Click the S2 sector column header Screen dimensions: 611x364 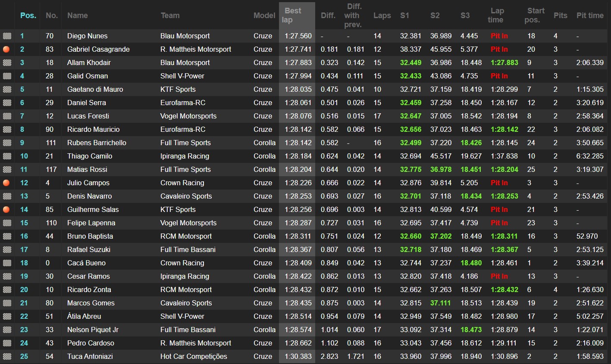coord(435,16)
